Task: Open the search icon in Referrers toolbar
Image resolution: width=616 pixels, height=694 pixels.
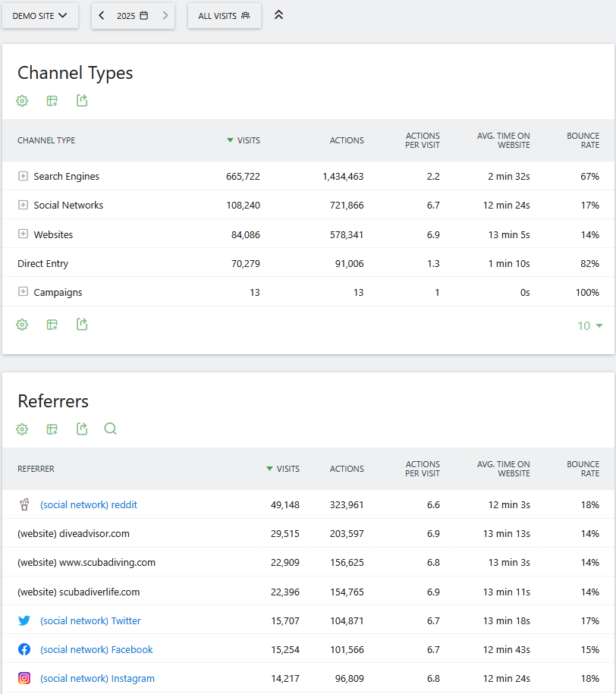Action: point(111,429)
